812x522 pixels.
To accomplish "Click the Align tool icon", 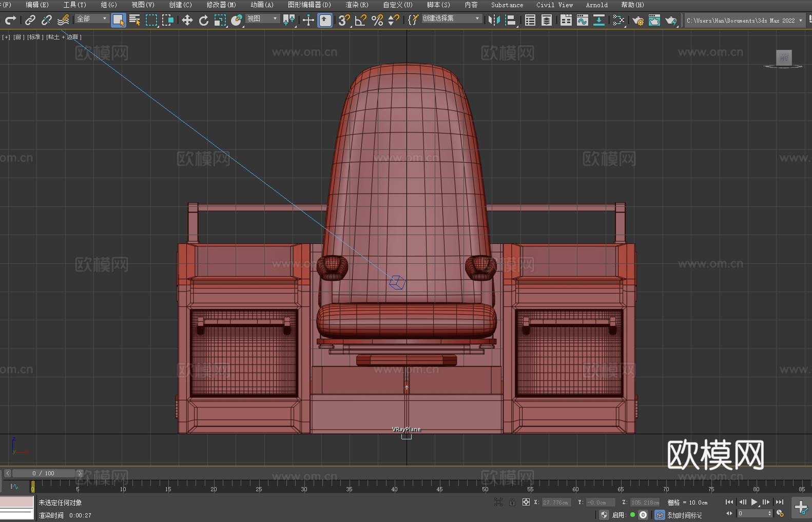I will point(511,20).
